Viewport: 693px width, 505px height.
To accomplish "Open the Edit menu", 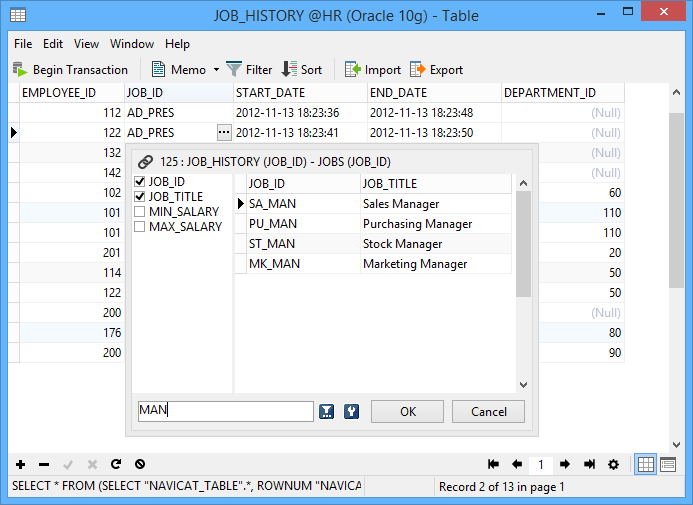I will pos(53,44).
